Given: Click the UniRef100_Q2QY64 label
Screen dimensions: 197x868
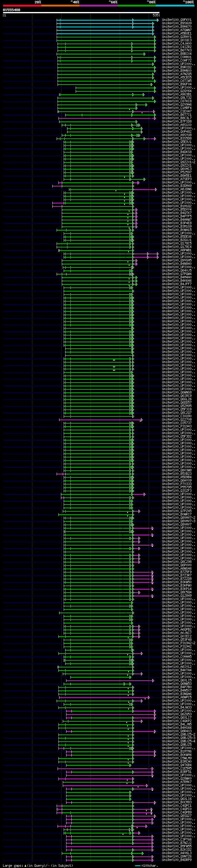Looking at the screenshot, I should (x=176, y=91).
